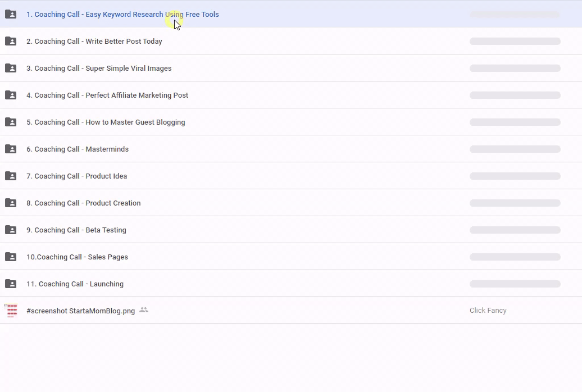The image size is (582, 392).
Task: Click the folder icon for Product Creation
Action: point(11,203)
